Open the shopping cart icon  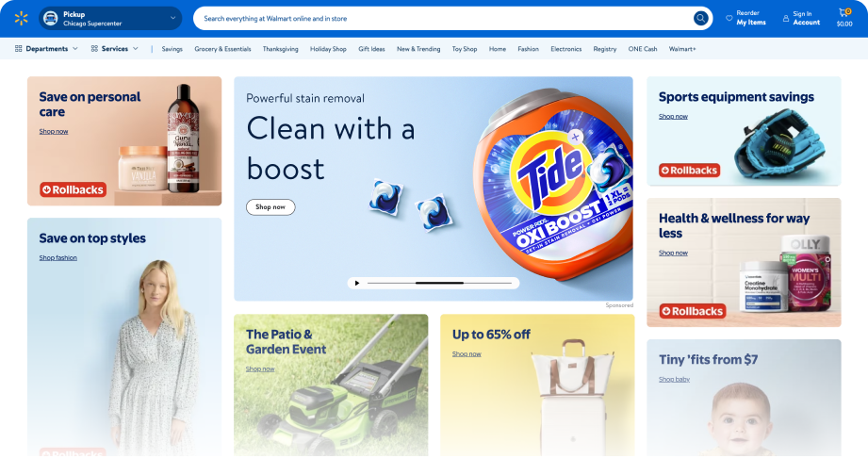tap(844, 13)
